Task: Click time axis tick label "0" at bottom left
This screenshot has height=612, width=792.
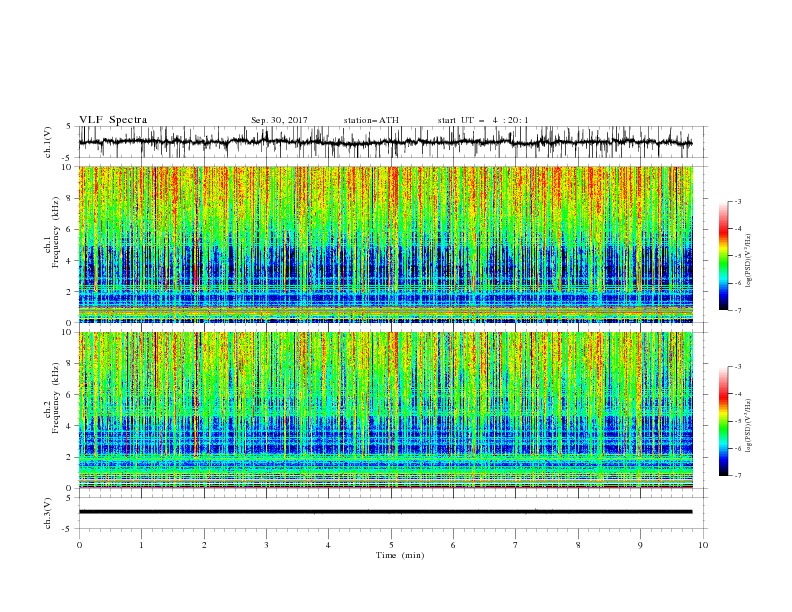Action: (x=79, y=545)
